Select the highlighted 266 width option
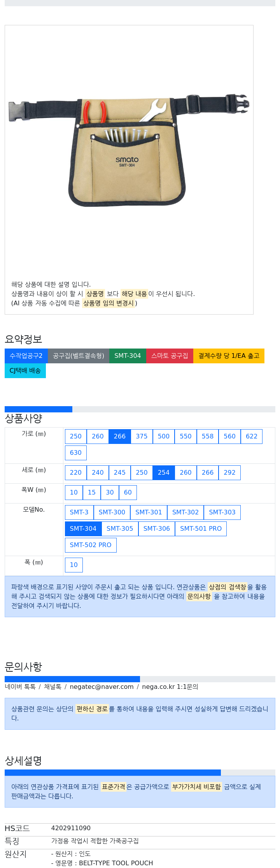Viewport: 280px width, 868px height. [x=120, y=437]
